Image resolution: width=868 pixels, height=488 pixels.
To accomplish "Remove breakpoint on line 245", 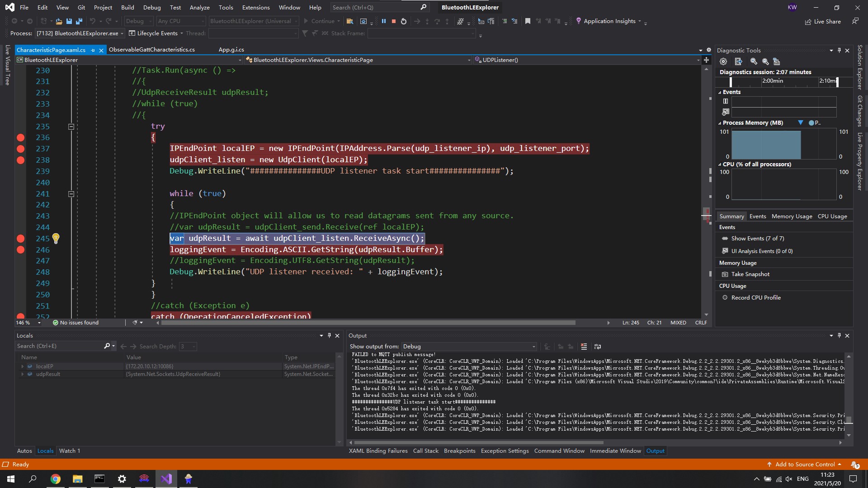I will (20, 239).
